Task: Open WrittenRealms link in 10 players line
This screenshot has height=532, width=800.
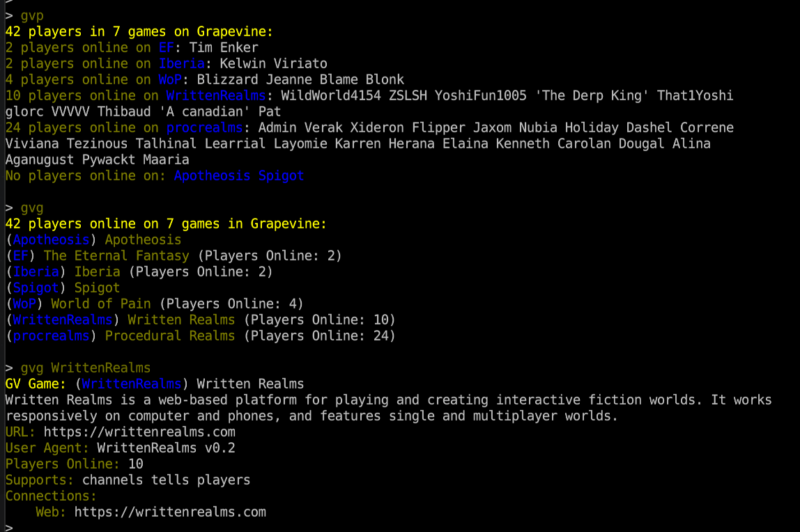Action: 216,95
